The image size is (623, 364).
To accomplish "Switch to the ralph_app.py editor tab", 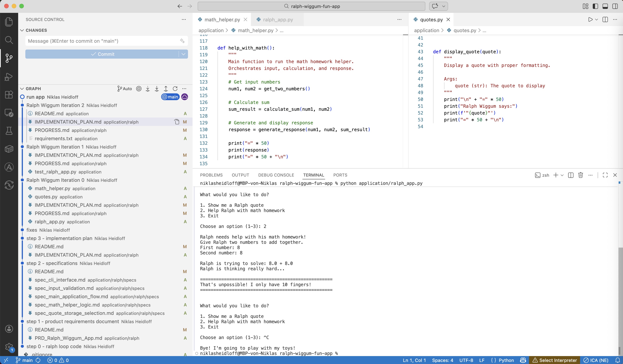I will (278, 19).
